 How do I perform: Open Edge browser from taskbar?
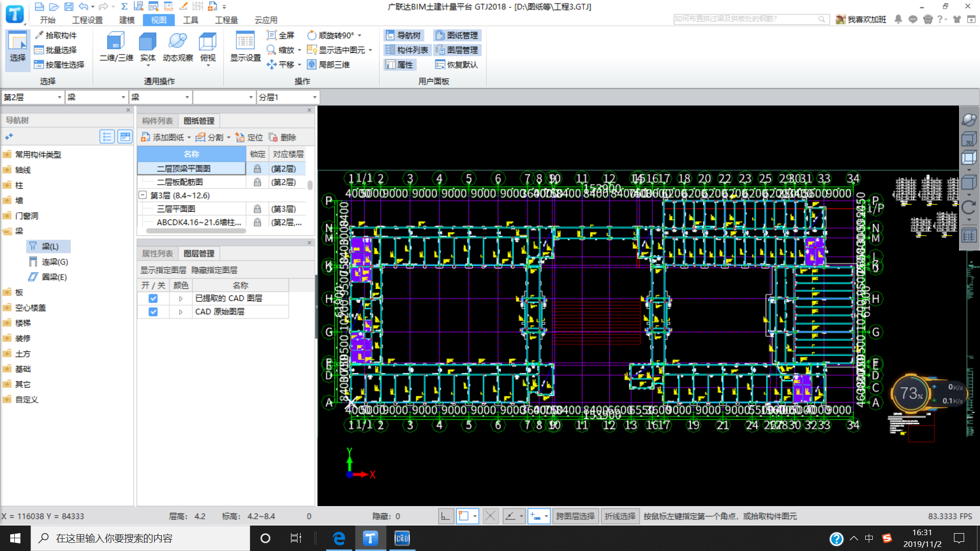click(338, 538)
